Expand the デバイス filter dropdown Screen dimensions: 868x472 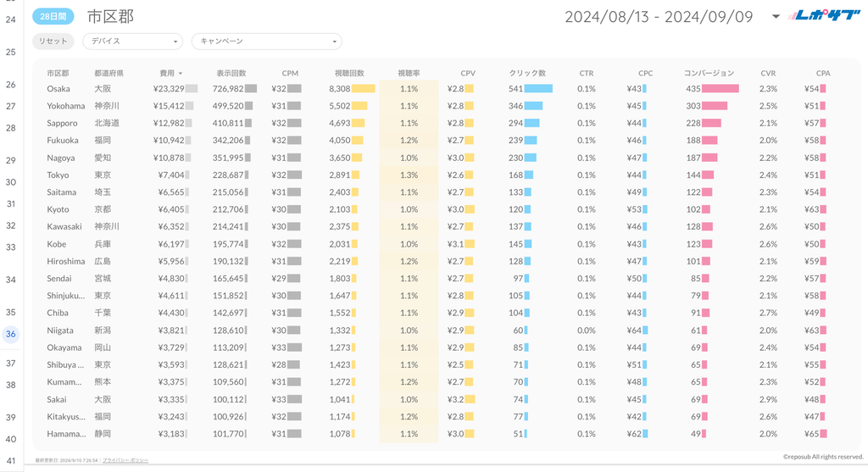coord(132,41)
